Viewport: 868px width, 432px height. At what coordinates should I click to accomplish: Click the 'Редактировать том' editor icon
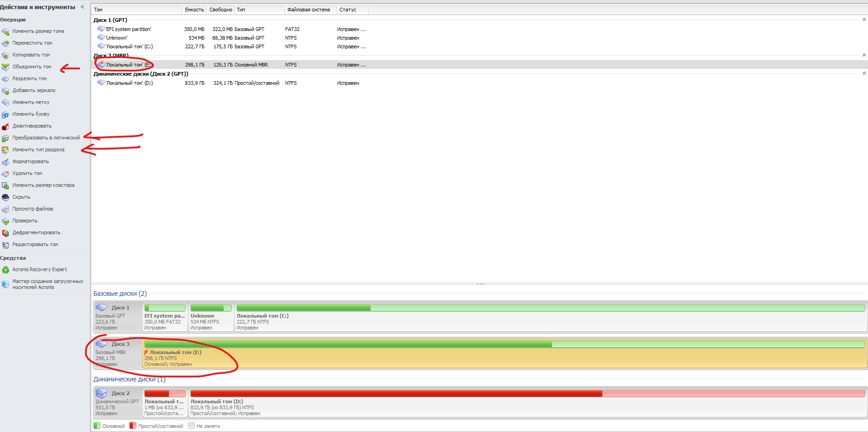[5, 245]
